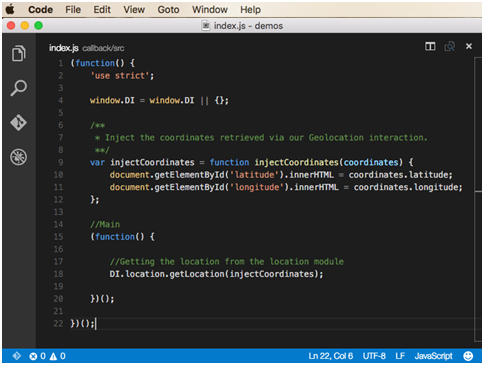This screenshot has height=365, width=484.
Task: Open the Apple menu
Action: click(10, 9)
